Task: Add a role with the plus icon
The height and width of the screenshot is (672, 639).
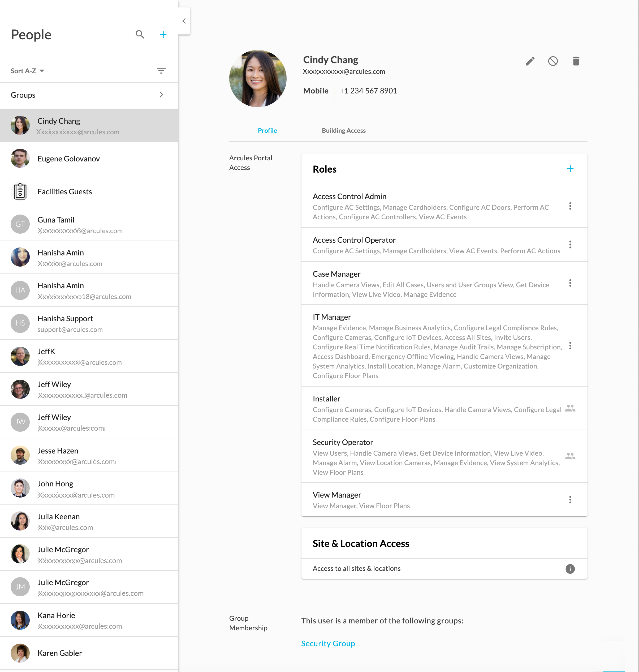Action: tap(570, 169)
